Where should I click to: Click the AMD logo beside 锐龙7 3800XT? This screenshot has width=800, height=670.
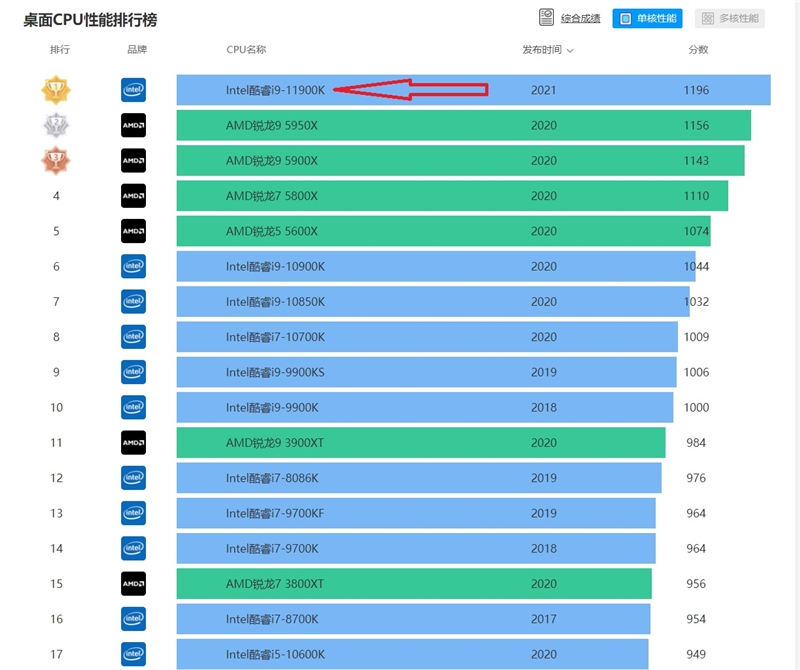(133, 583)
